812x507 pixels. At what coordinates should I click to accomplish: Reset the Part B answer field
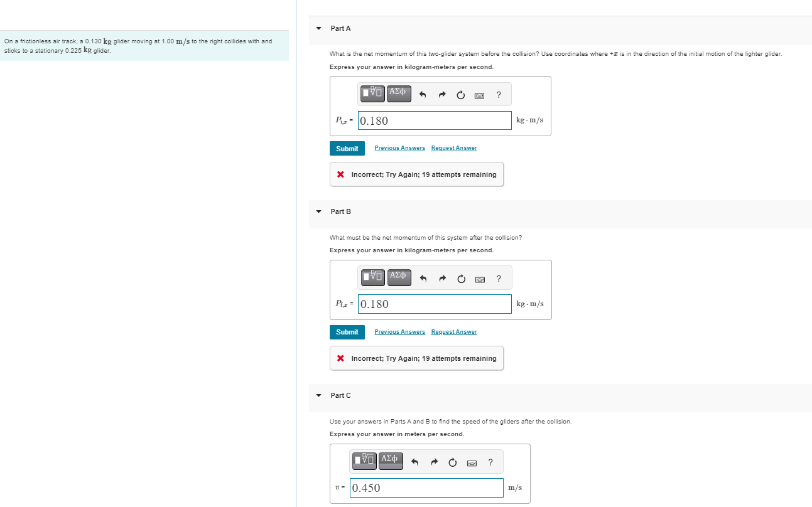coord(462,279)
